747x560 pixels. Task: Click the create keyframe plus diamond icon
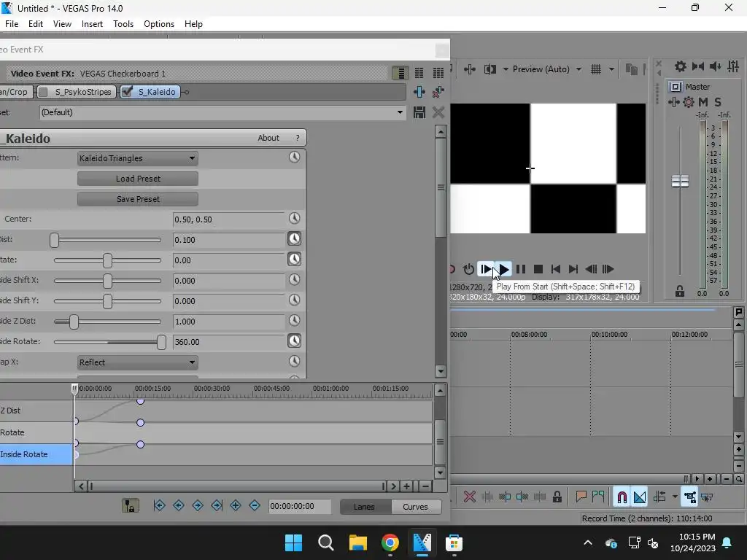tap(236, 506)
